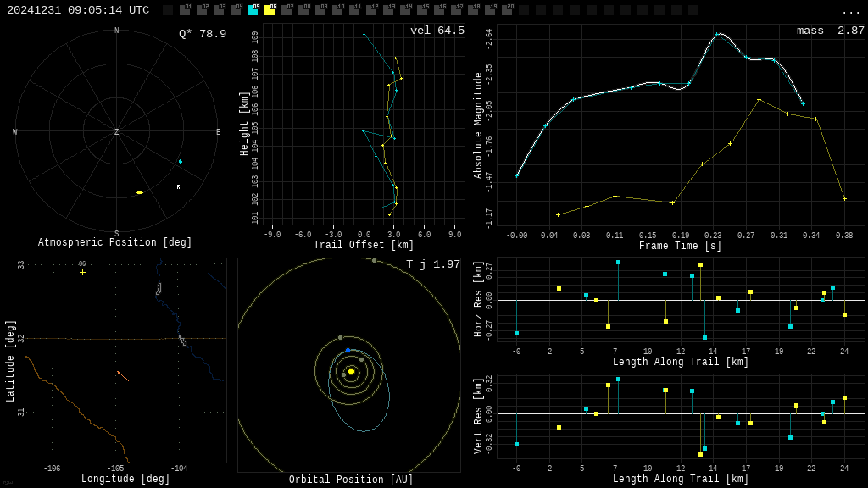
Task: Select the Q* 78.9 value label
Action: click(202, 34)
